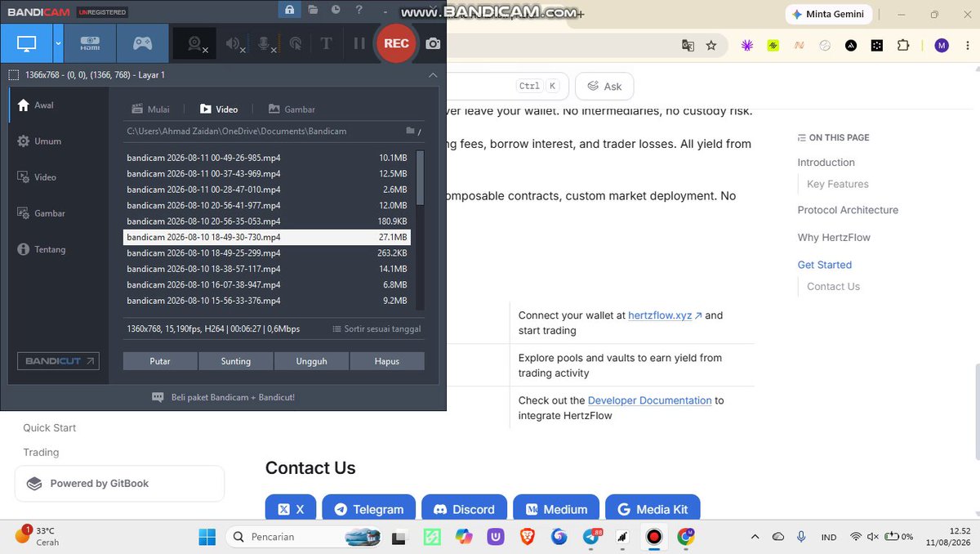Toggle mouse cursor effects in Bandicam
980x554 pixels.
click(x=296, y=43)
